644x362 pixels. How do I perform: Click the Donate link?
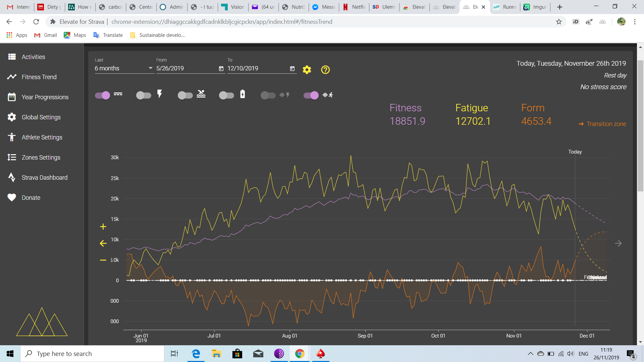tap(31, 198)
